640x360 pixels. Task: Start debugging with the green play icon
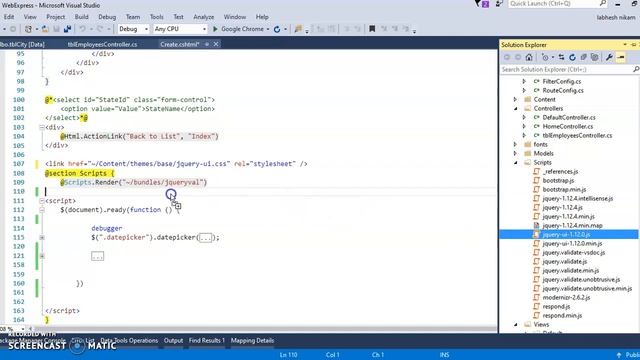tap(215, 29)
